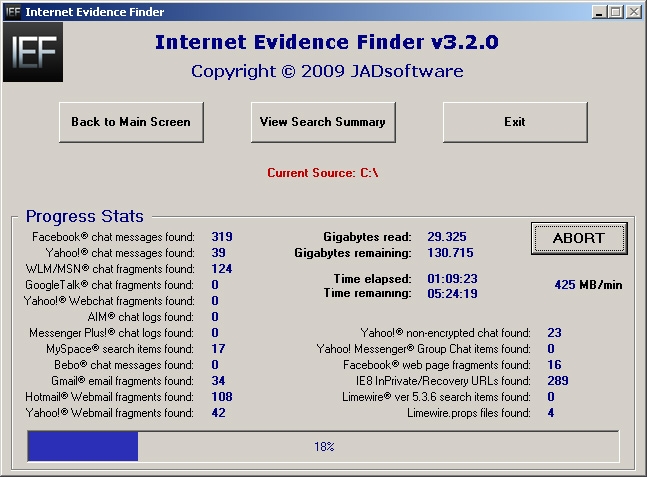Click the Bebo chat messages found label
The height and width of the screenshot is (477, 647).
[124, 365]
